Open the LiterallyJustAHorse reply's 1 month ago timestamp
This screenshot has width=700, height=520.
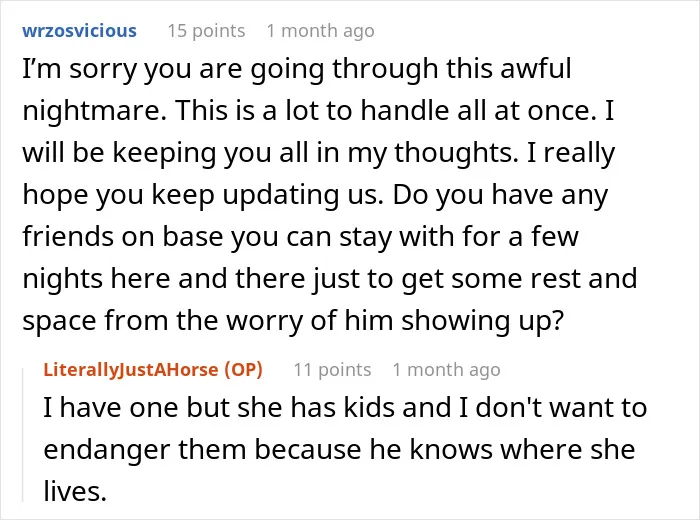tap(446, 370)
